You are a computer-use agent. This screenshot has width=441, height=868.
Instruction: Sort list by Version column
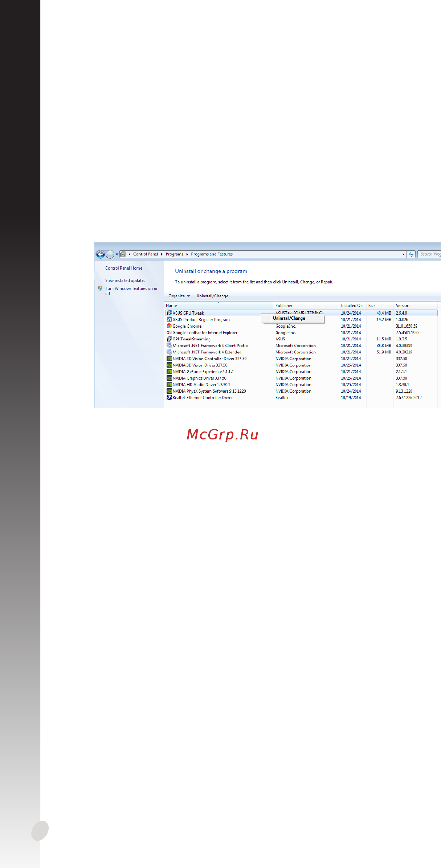pyautogui.click(x=416, y=306)
